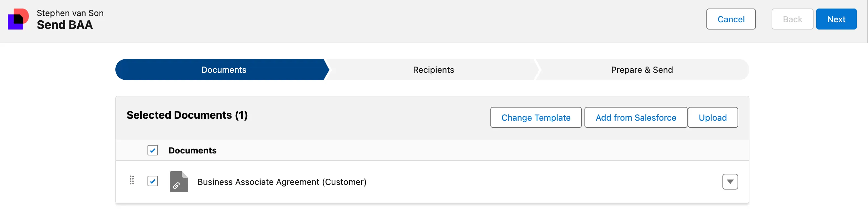Select the Business Associate Agreement (Customer) name

click(x=282, y=182)
